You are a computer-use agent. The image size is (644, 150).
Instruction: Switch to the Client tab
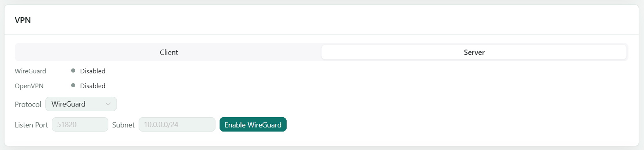[x=169, y=52]
